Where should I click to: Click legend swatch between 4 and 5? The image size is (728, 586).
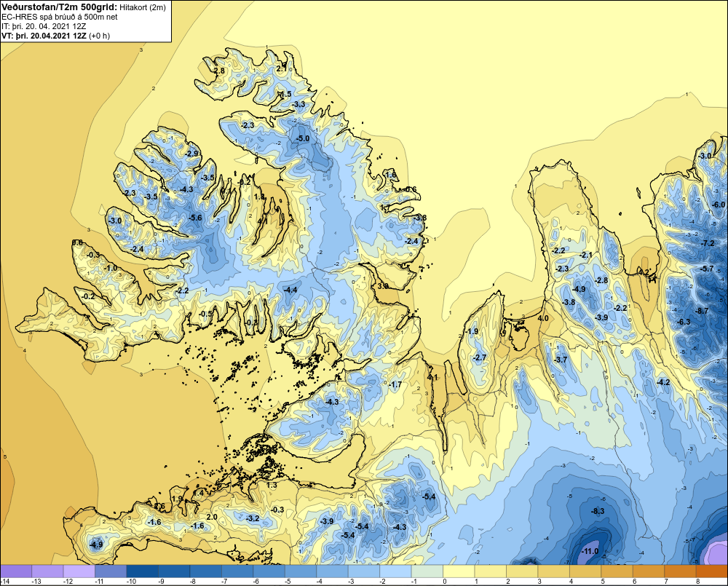585,571
